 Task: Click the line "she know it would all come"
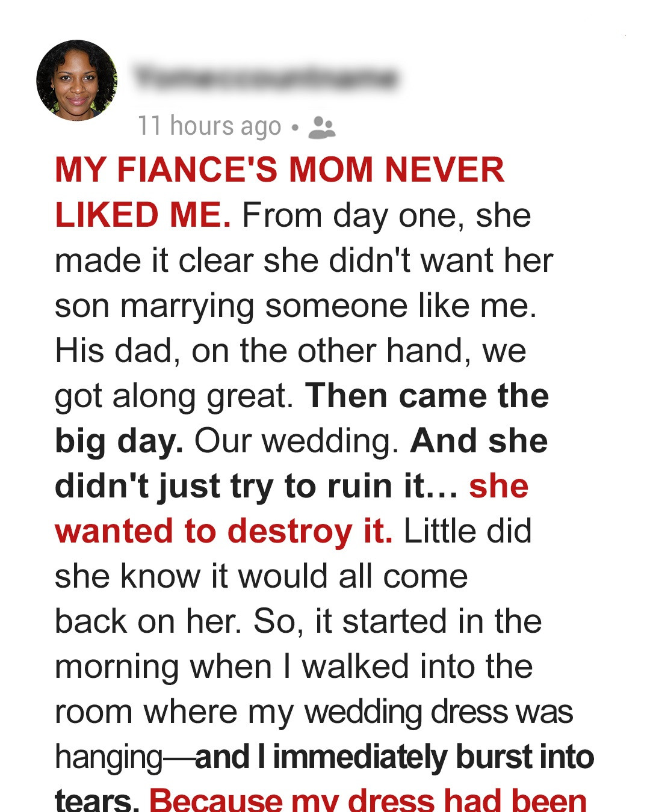[x=261, y=576]
